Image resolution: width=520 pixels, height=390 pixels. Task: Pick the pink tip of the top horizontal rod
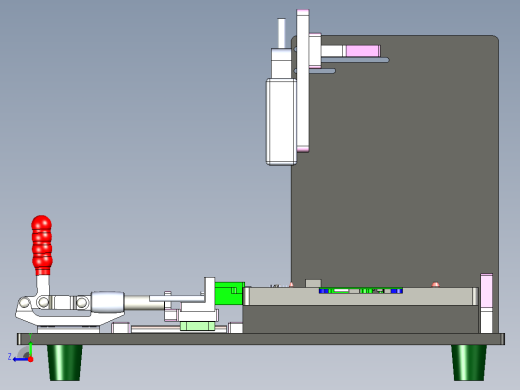[363, 51]
